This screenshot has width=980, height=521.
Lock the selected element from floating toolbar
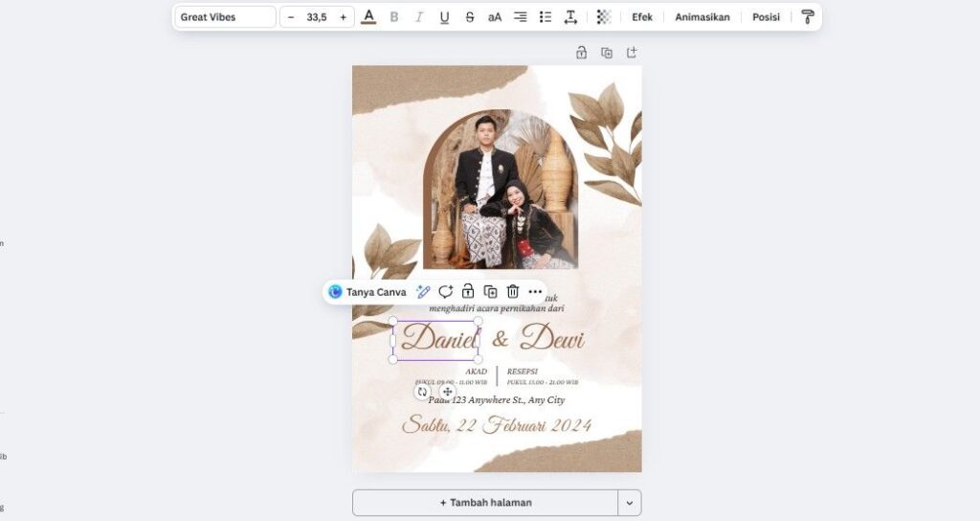[467, 291]
